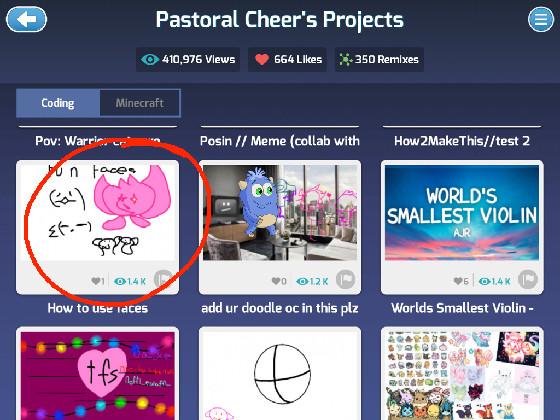Go back using the arrow button
The width and height of the screenshot is (560, 420).
[26, 19]
